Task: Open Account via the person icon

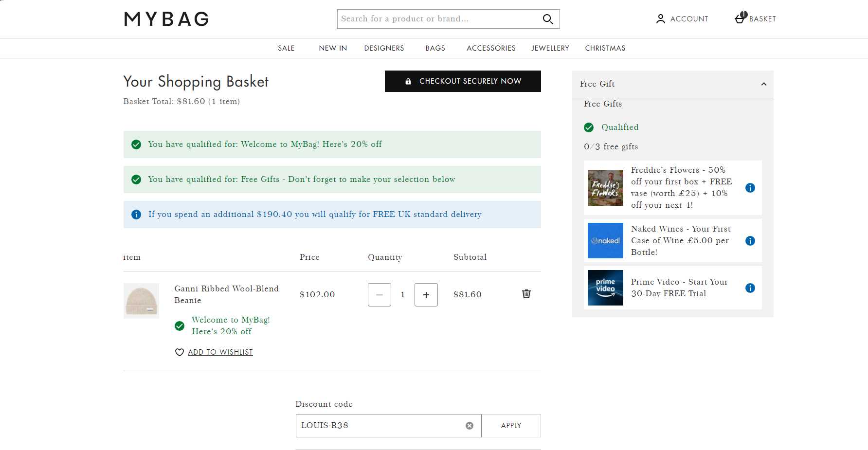Action: click(660, 19)
